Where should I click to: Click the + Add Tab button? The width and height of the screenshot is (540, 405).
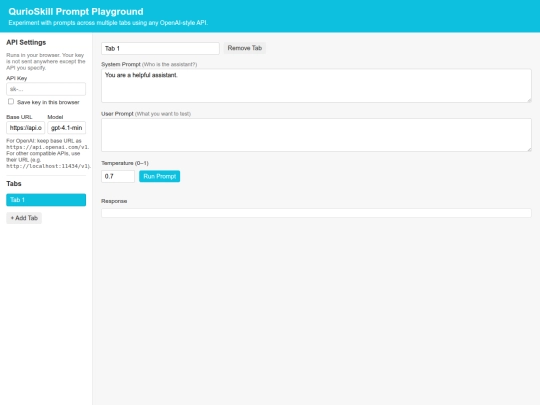24,218
